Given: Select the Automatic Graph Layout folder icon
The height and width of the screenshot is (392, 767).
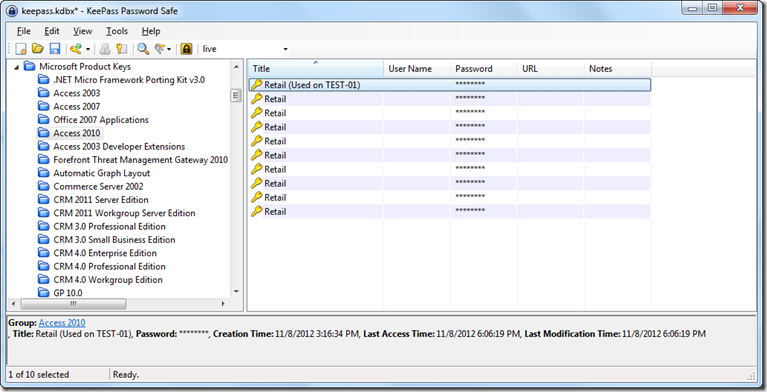Looking at the screenshot, I should (44, 173).
